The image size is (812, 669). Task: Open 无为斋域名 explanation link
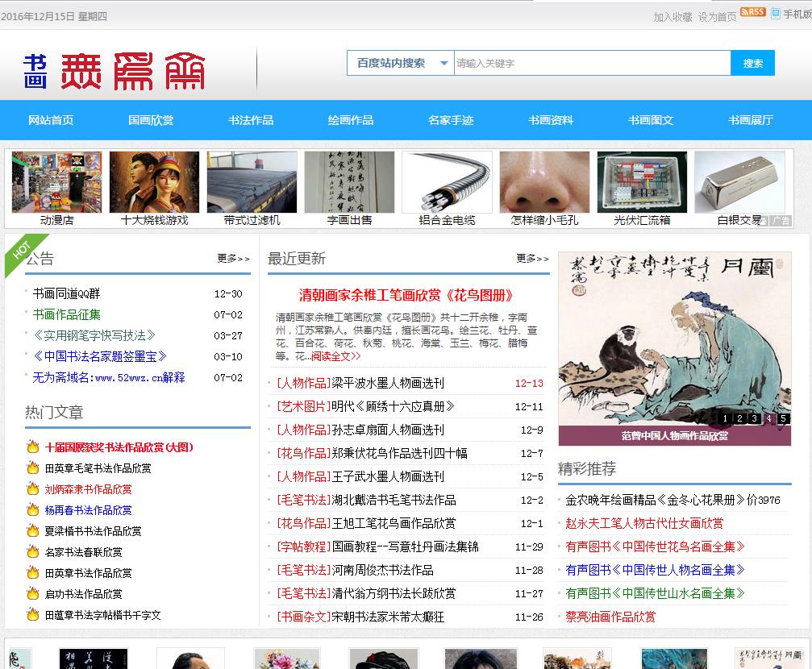pos(109,377)
